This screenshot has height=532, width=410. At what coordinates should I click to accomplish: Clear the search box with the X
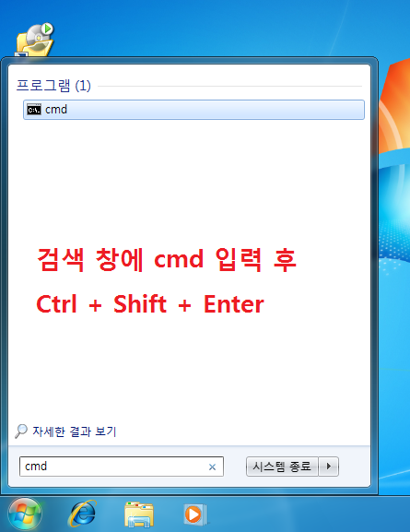(212, 467)
